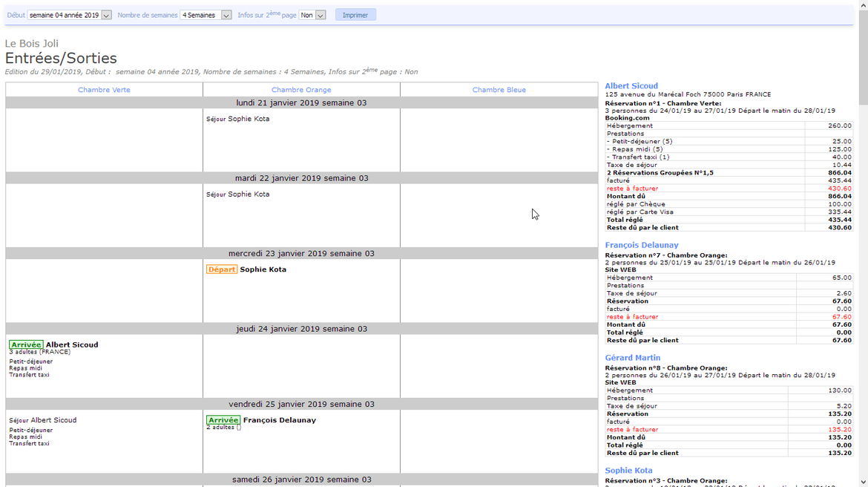Select Séjour Sophie Kota on lundi 21 janvier
The height and width of the screenshot is (487, 868).
(238, 119)
